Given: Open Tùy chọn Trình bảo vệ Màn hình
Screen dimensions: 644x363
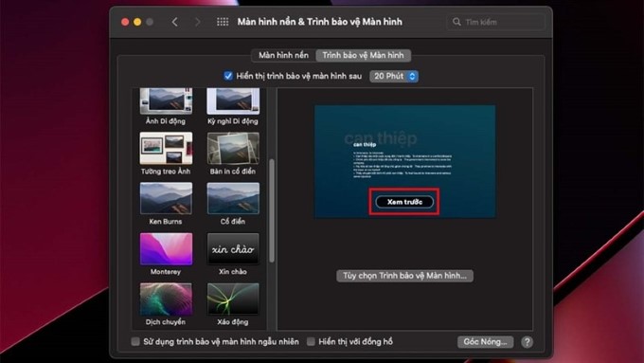Looking at the screenshot, I should (404, 276).
